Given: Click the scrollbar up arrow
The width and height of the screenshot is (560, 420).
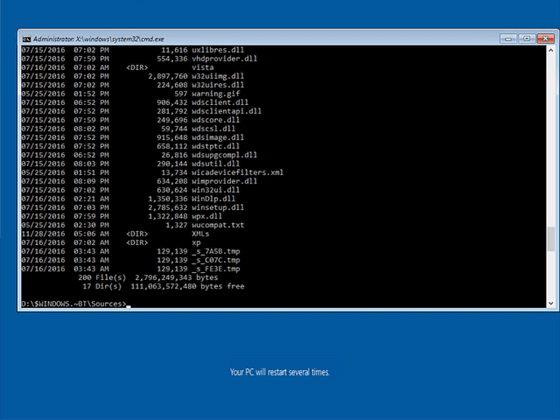Looking at the screenshot, I should pyautogui.click(x=551, y=50).
